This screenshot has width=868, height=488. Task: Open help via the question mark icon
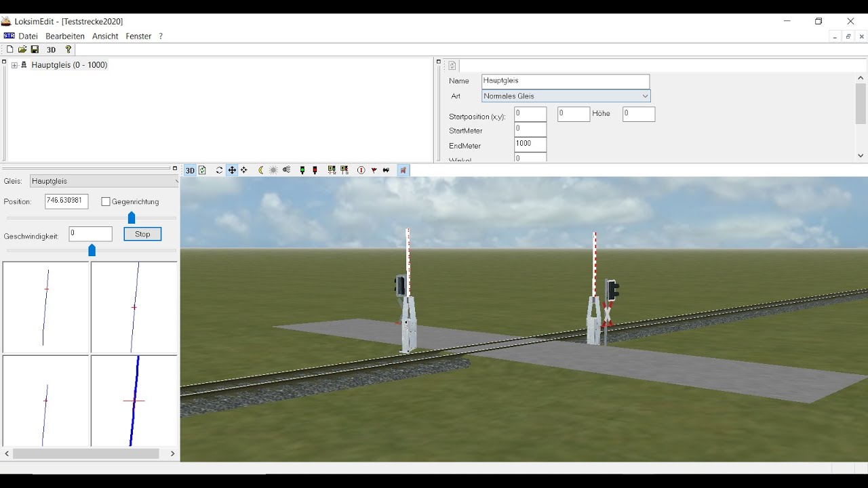[68, 49]
